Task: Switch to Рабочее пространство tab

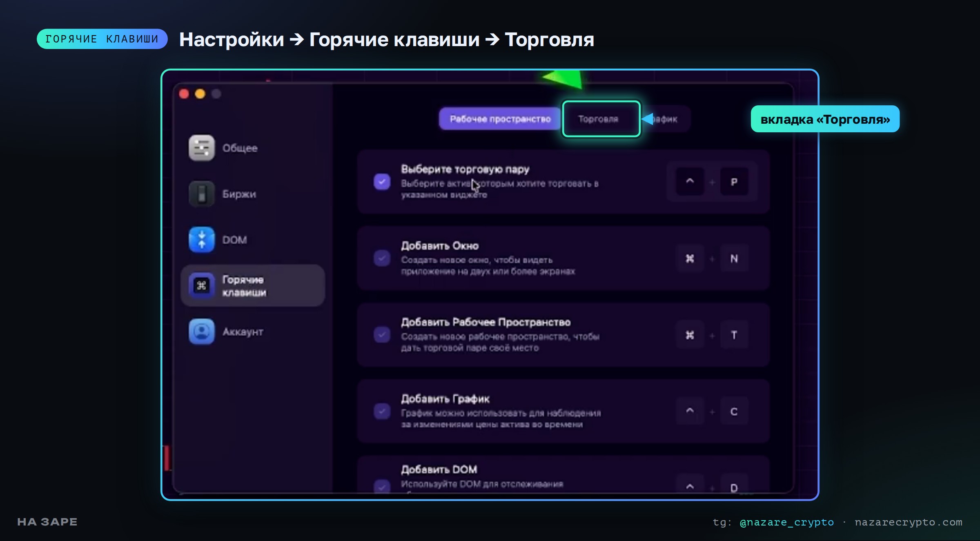Action: [x=500, y=119]
